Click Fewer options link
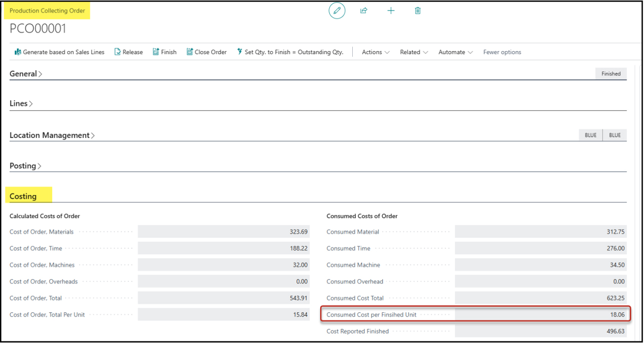 point(502,52)
